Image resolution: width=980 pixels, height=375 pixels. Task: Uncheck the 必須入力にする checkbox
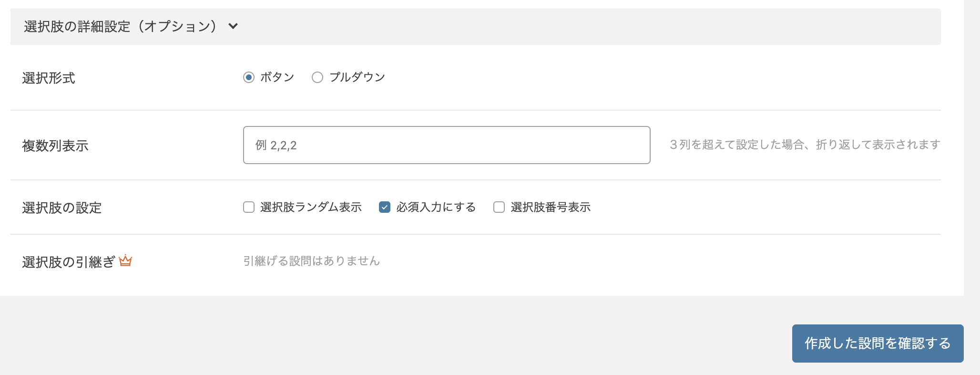385,207
